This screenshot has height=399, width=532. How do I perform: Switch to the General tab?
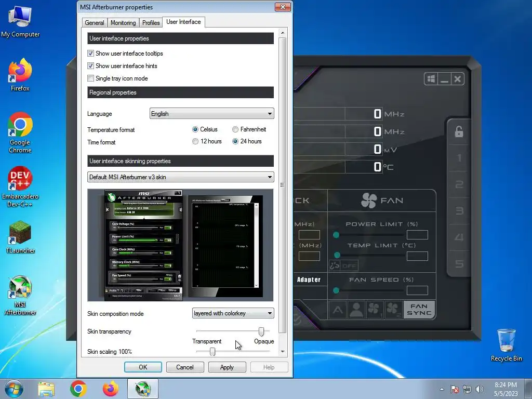95,23
